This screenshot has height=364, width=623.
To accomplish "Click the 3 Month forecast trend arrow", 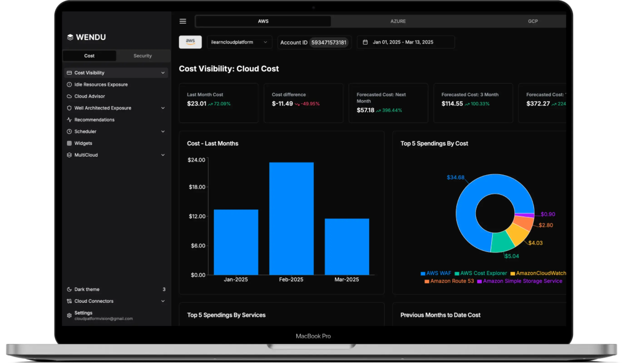I will point(467,104).
